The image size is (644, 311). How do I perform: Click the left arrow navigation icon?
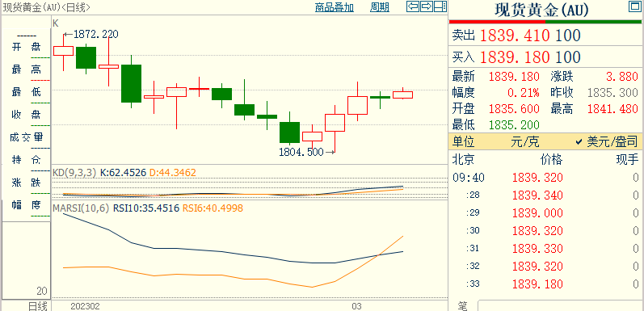[413, 6]
